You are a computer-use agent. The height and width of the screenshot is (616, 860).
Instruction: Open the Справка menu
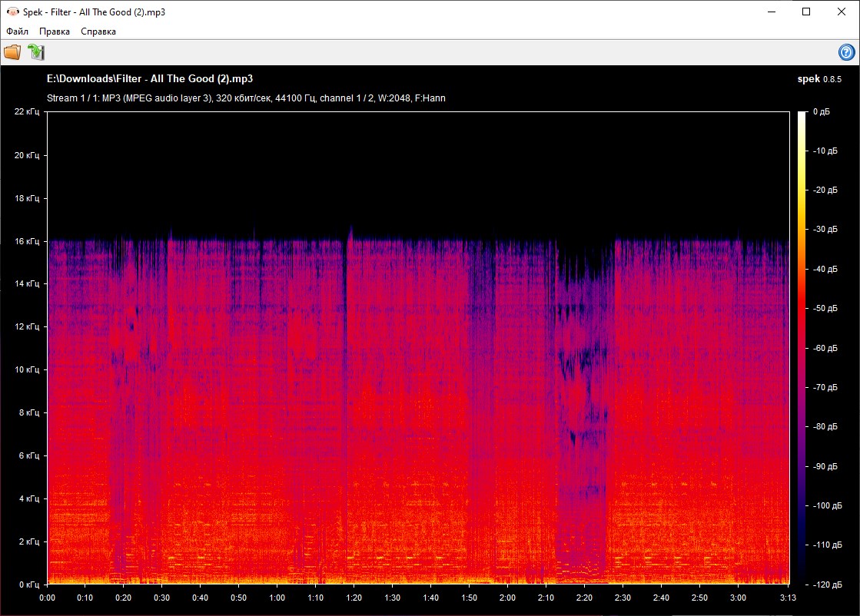click(98, 31)
